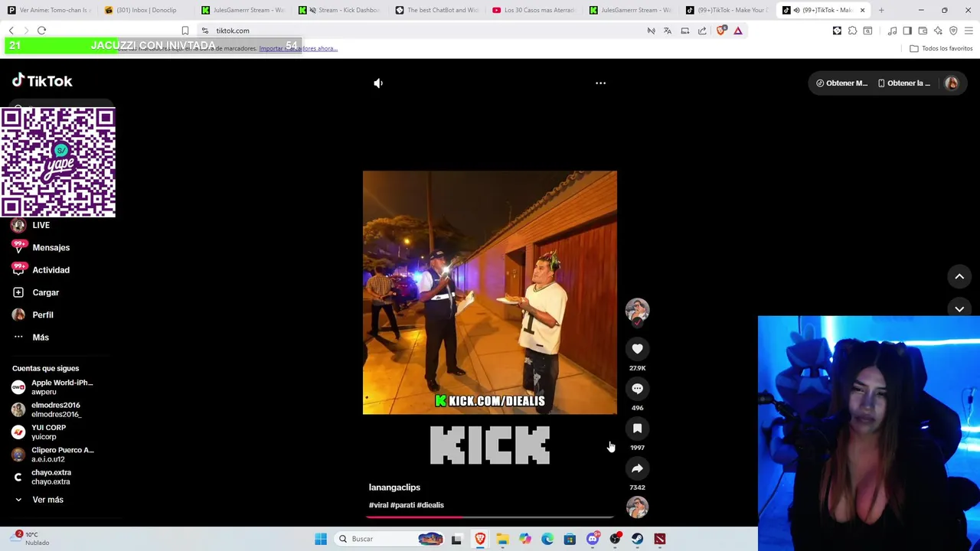
Task: Go to previous video with up chevron
Action: click(x=959, y=277)
